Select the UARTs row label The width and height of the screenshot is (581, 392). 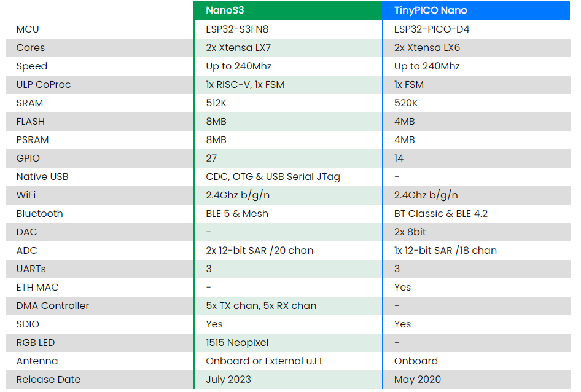(31, 269)
